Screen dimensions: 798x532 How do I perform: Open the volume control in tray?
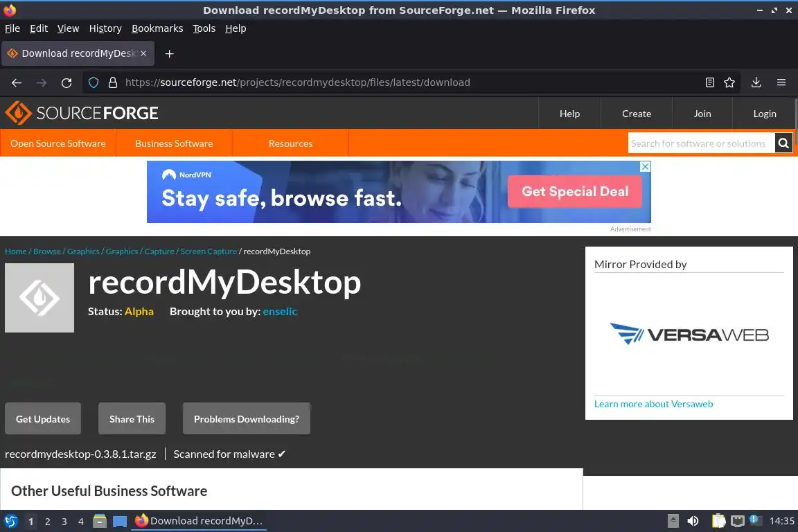[x=693, y=521]
